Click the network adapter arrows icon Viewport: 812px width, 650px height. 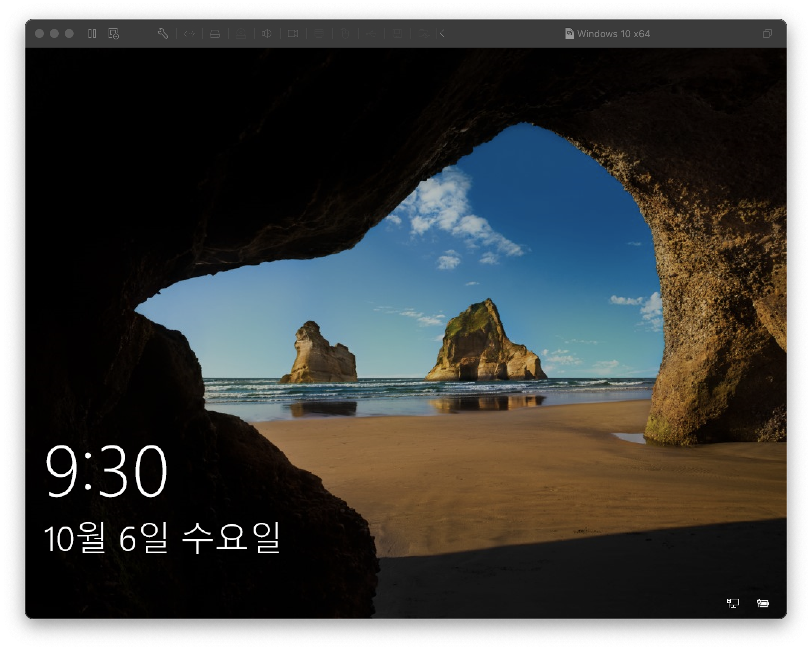point(189,34)
